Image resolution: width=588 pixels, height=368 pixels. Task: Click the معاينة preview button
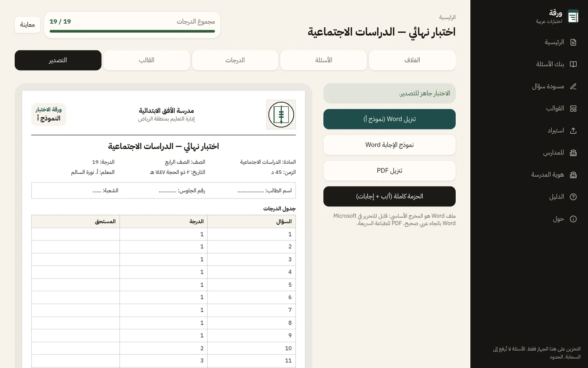[28, 25]
